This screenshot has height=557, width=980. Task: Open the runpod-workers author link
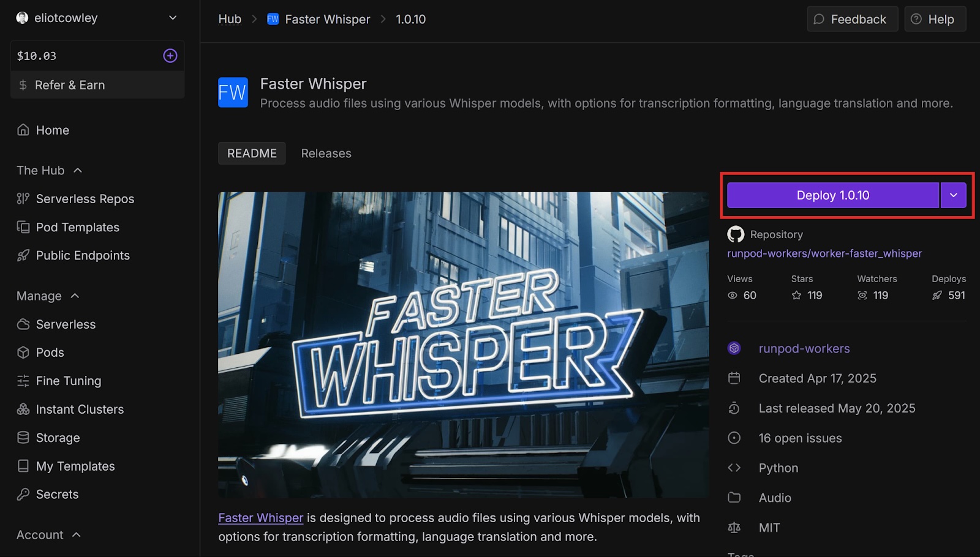coord(804,348)
